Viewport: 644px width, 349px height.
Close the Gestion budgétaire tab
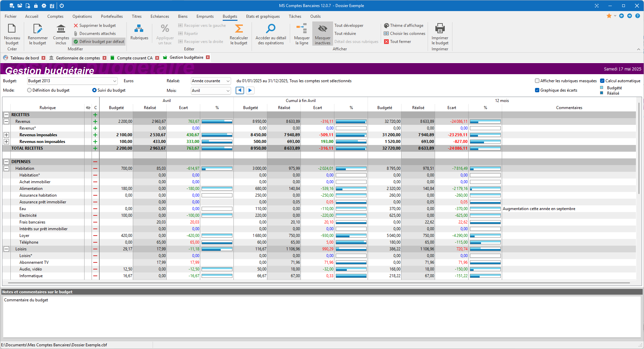pos(208,57)
